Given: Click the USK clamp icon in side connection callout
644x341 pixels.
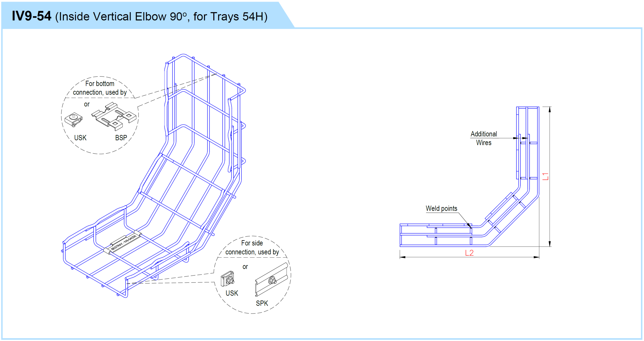Looking at the screenshot, I should tap(227, 279).
